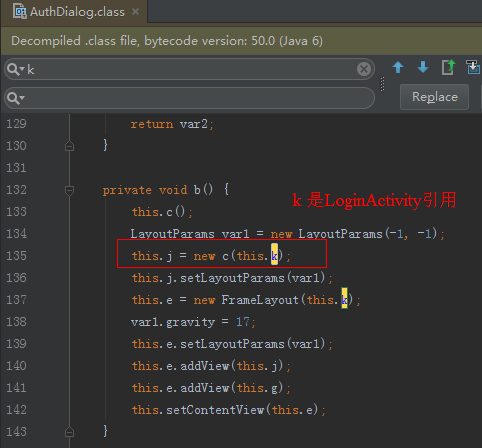Click the AuthDialog.class file icon
The width and height of the screenshot is (482, 448).
(x=20, y=11)
